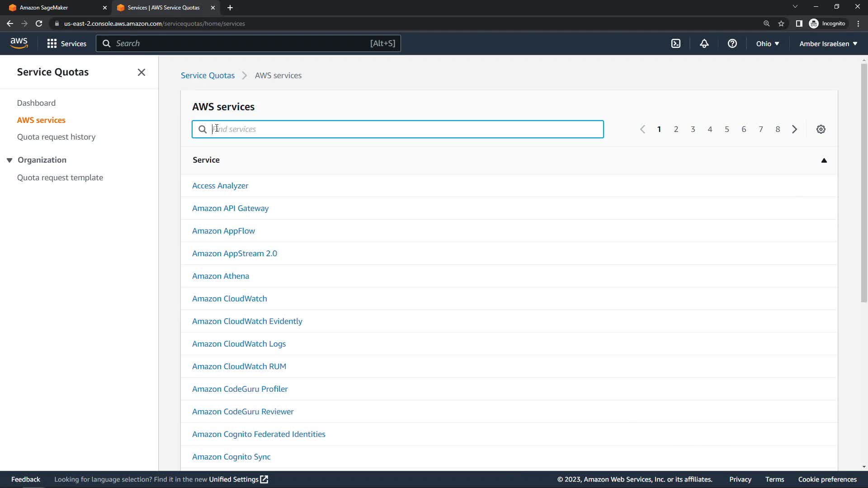The width and height of the screenshot is (868, 488).
Task: Go to next page of services
Action: tap(794, 129)
